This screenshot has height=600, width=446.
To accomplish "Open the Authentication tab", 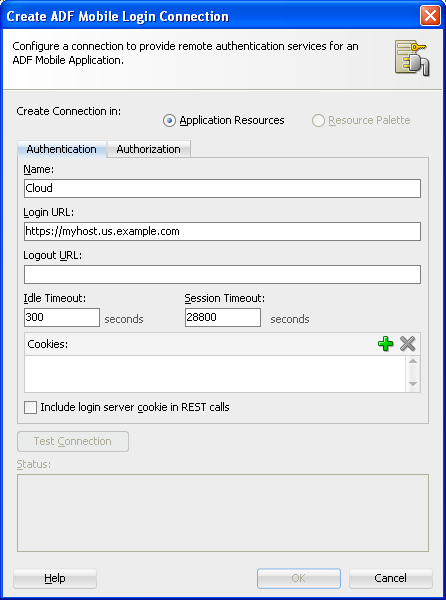I will click(x=62, y=149).
